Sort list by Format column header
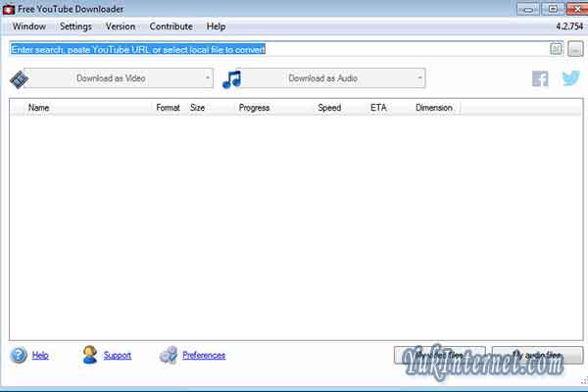588x392 pixels. pos(168,108)
